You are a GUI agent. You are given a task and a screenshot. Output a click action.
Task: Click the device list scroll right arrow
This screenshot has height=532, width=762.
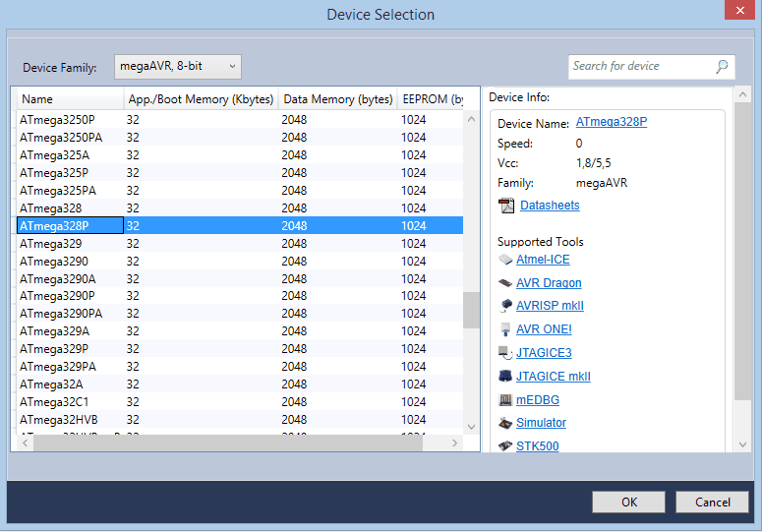coord(454,443)
